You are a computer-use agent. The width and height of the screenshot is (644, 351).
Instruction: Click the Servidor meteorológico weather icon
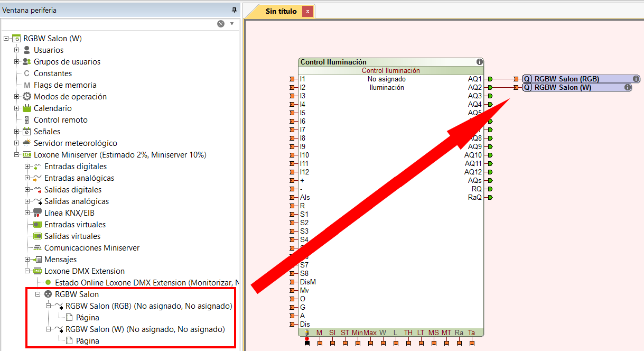[x=27, y=143]
